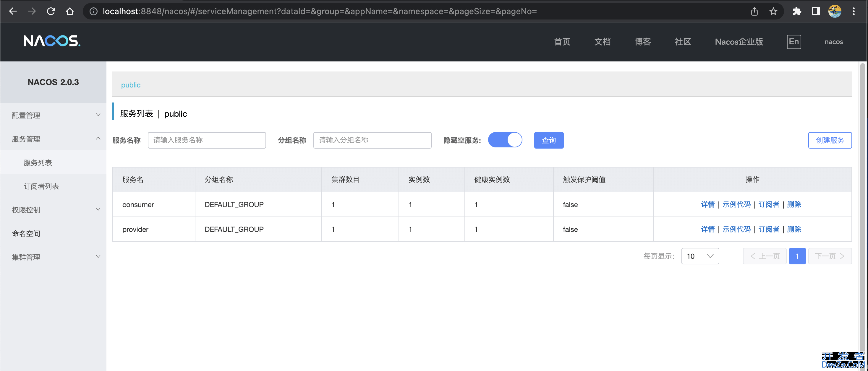Expand the 服务管理 section
The width and height of the screenshot is (868, 371).
pyautogui.click(x=53, y=139)
